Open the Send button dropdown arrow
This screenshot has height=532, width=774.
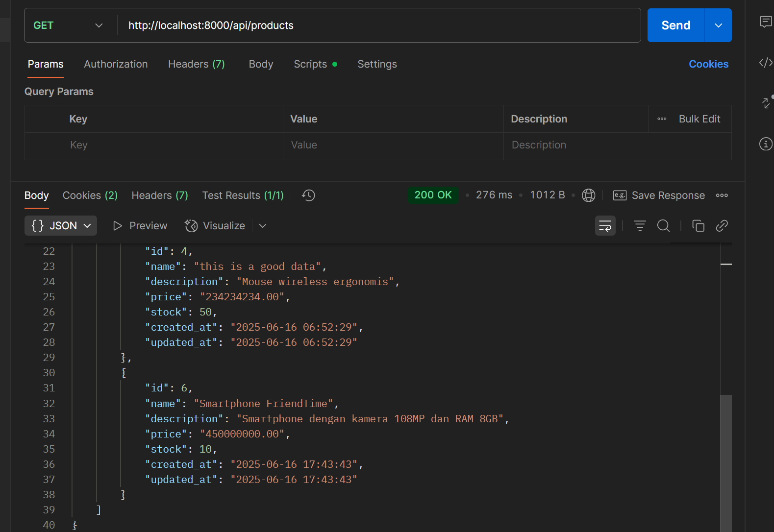click(x=718, y=25)
